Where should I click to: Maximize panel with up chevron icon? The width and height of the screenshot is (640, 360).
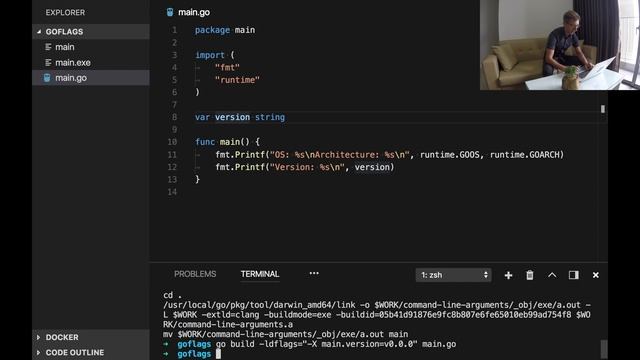(x=552, y=275)
